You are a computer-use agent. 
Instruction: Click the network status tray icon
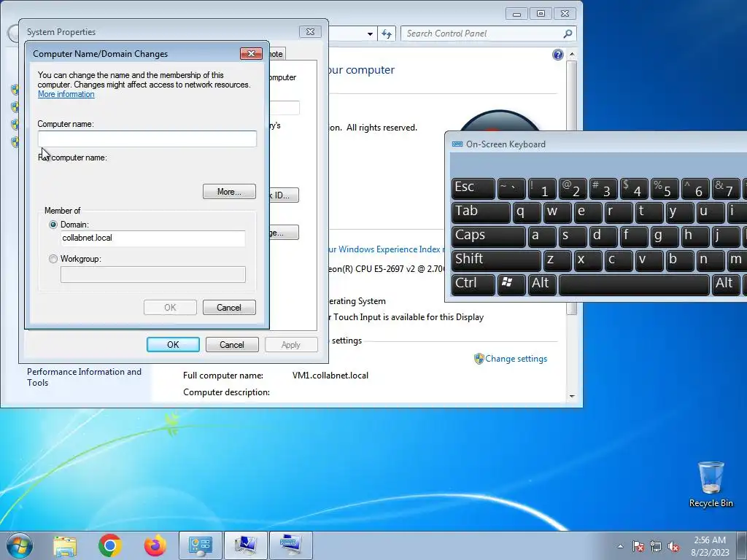coord(656,546)
